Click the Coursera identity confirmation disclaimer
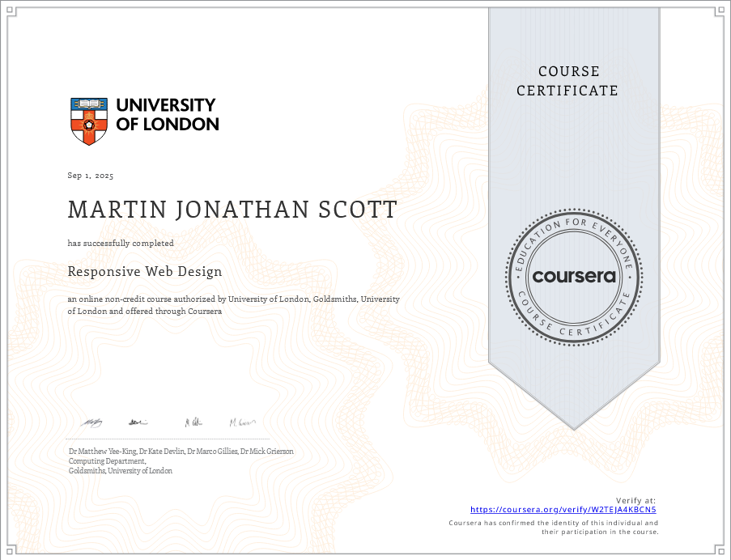This screenshot has height=560, width=731. coord(554,528)
